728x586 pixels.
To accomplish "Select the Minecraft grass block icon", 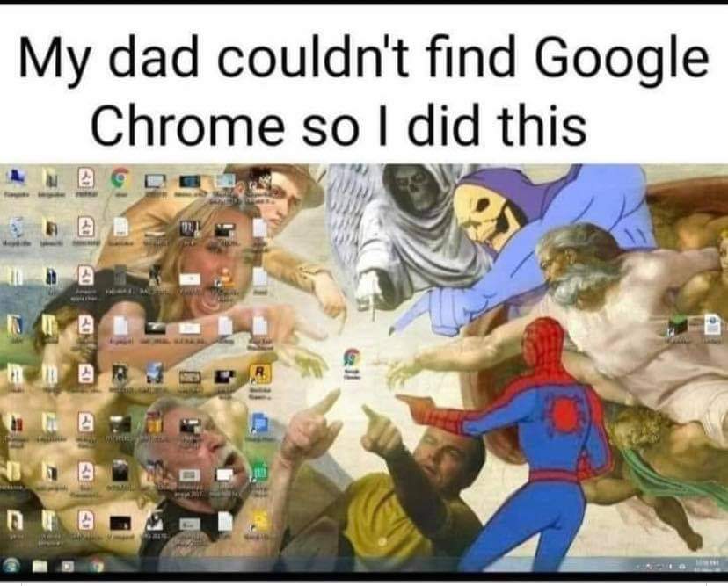I will point(678,325).
